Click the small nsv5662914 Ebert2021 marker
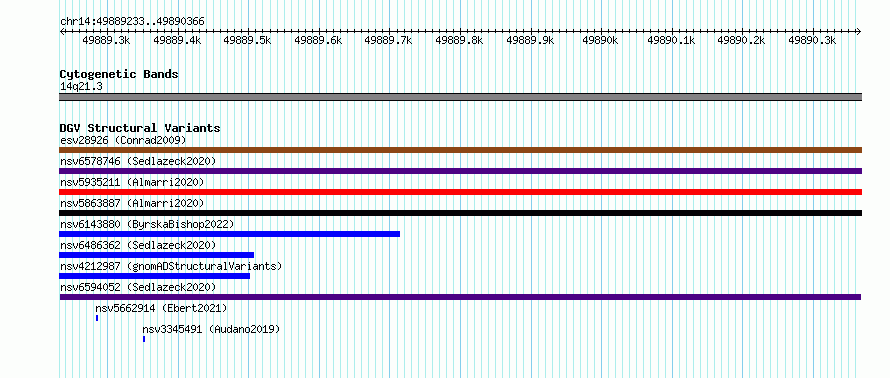The image size is (890, 378). tap(97, 318)
